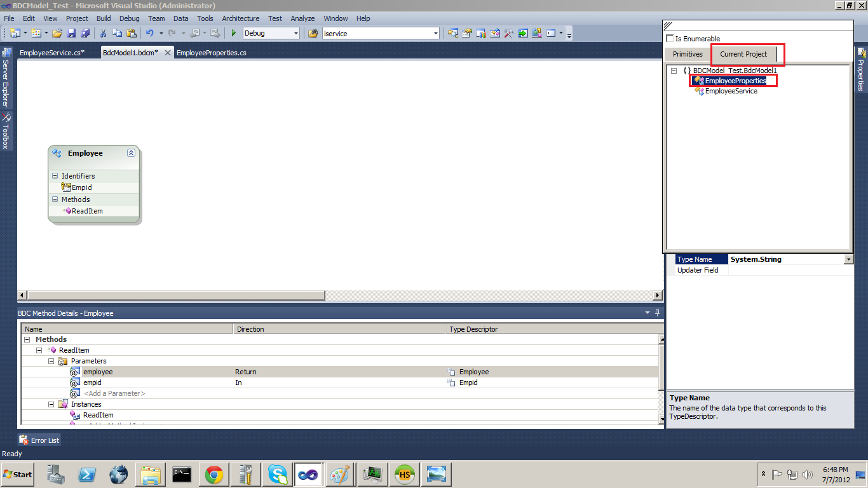
Task: Open the Toolbox side tab
Action: (6, 131)
